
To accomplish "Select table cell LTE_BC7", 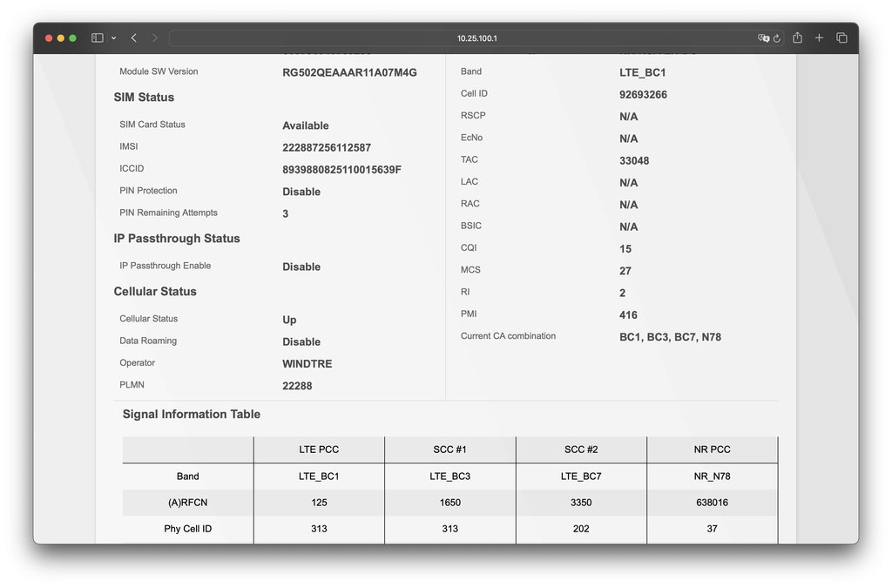I will 581,476.
